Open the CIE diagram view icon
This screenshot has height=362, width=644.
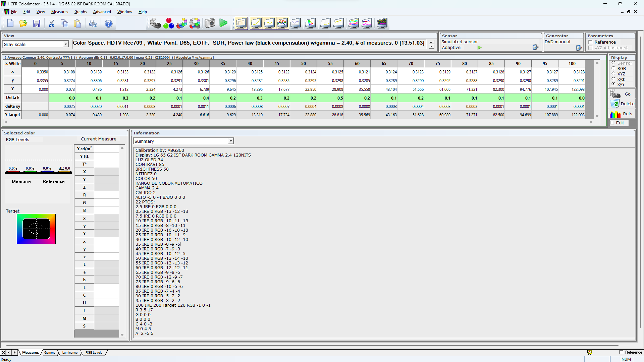311,23
